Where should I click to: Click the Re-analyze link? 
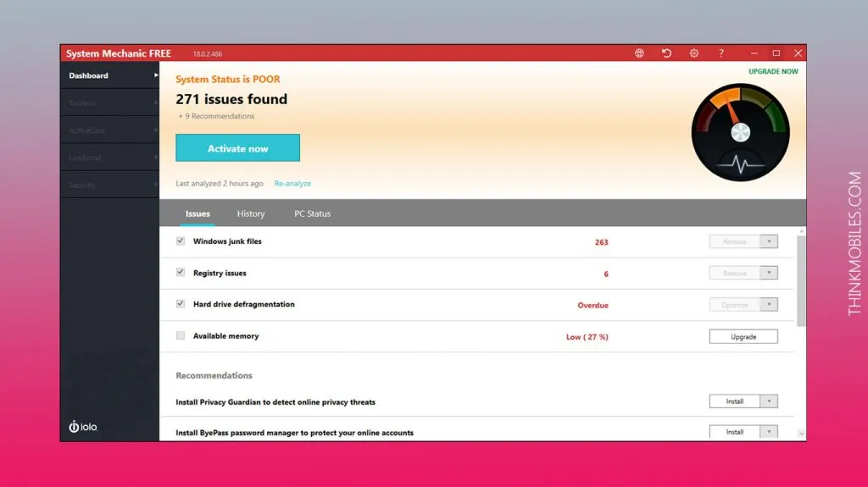292,183
